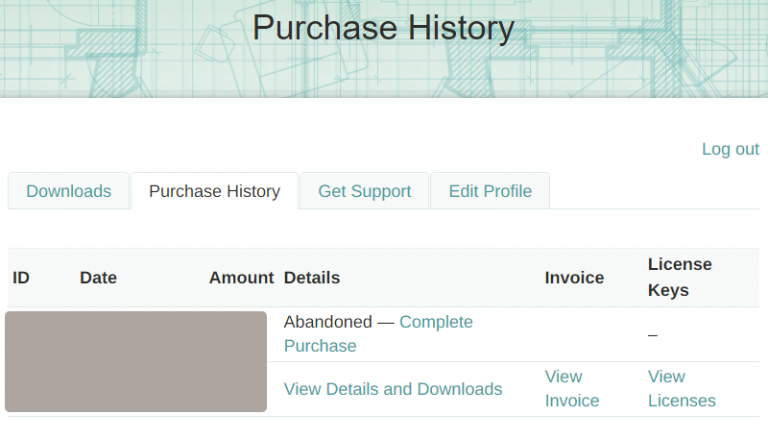Click the Abandoned status text
The height and width of the screenshot is (439, 768).
pos(328,322)
